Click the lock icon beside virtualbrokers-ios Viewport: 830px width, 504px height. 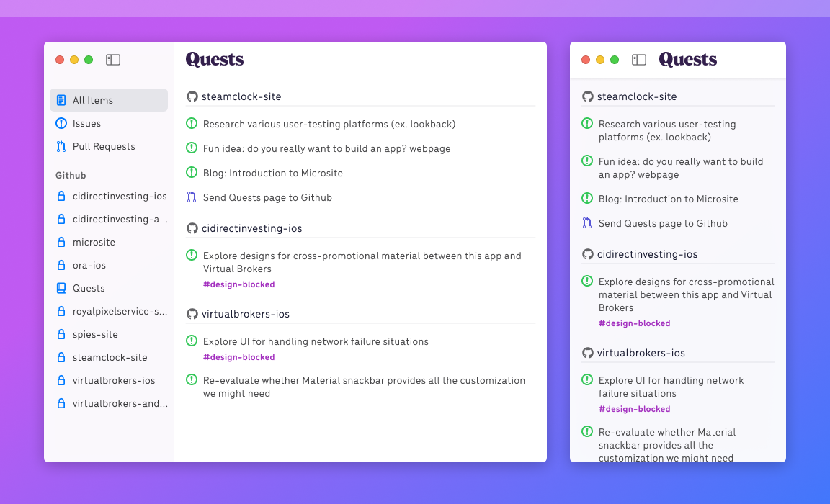61,380
